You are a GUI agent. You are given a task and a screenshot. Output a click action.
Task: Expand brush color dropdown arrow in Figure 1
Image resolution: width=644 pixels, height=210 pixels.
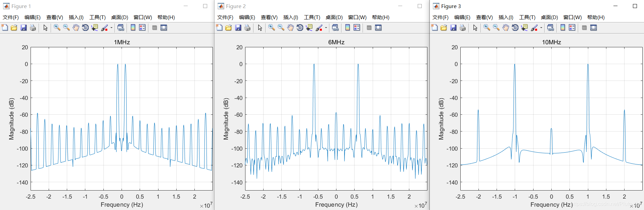(111, 28)
